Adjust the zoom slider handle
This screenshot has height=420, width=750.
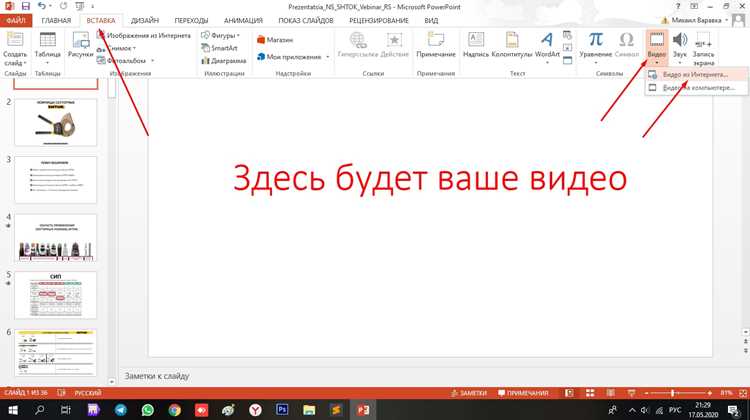coord(672,393)
